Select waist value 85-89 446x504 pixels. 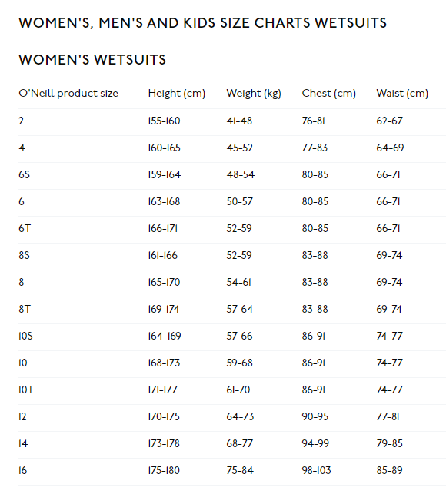(x=389, y=470)
